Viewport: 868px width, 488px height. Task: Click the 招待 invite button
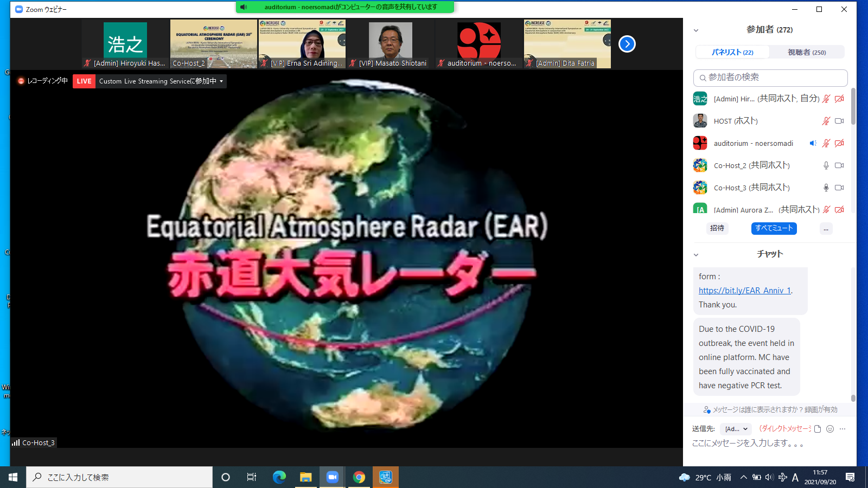(x=717, y=228)
